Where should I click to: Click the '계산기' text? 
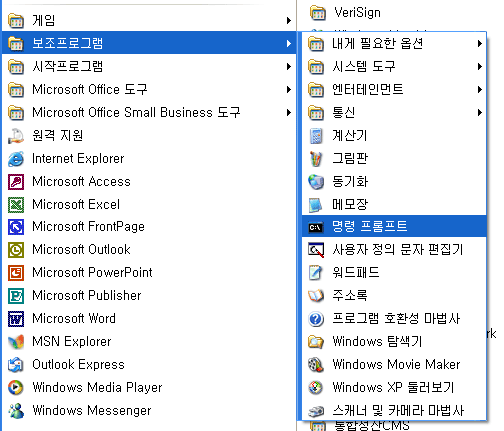point(350,136)
